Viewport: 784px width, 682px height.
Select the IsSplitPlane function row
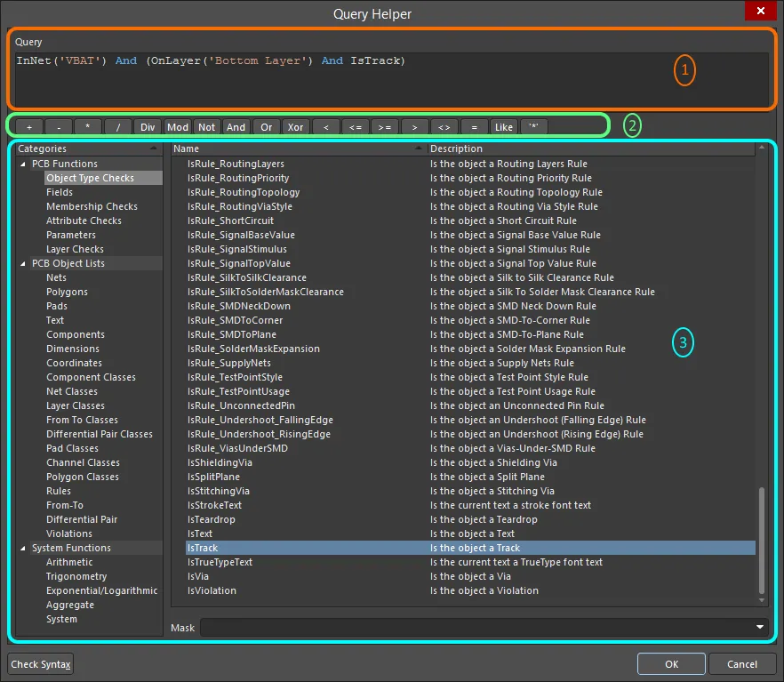(470, 477)
